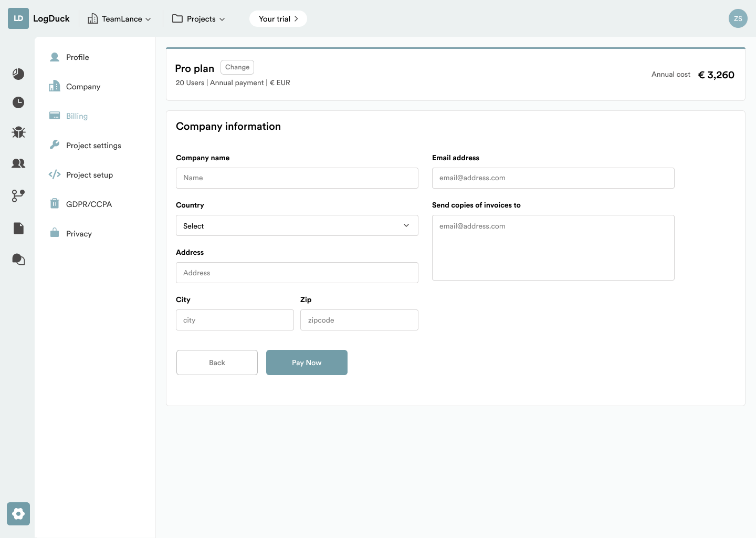This screenshot has height=538, width=756.
Task: Click the Your trial link
Action: [278, 19]
